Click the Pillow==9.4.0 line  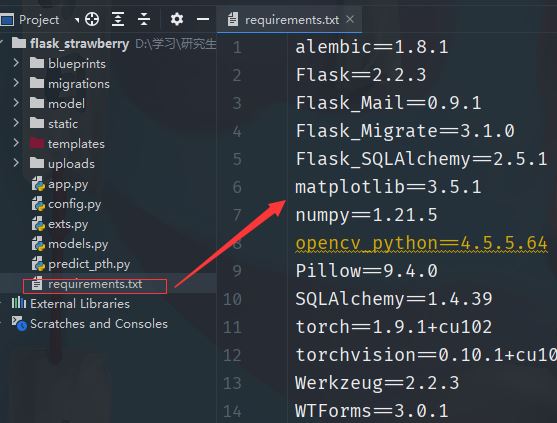pos(366,271)
